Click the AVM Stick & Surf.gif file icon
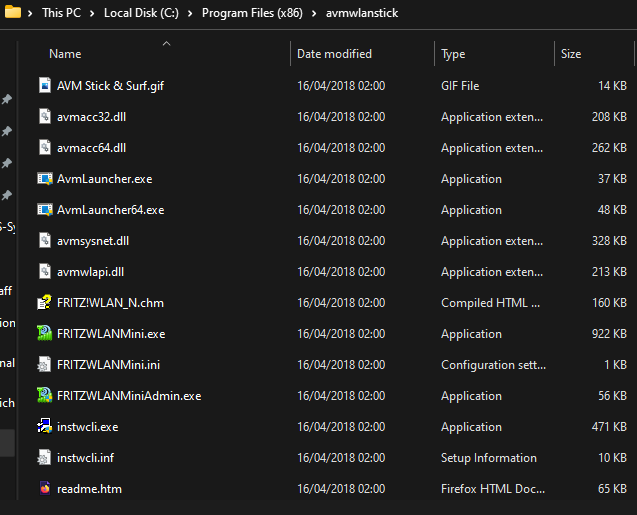This screenshot has width=637, height=515. click(x=45, y=86)
